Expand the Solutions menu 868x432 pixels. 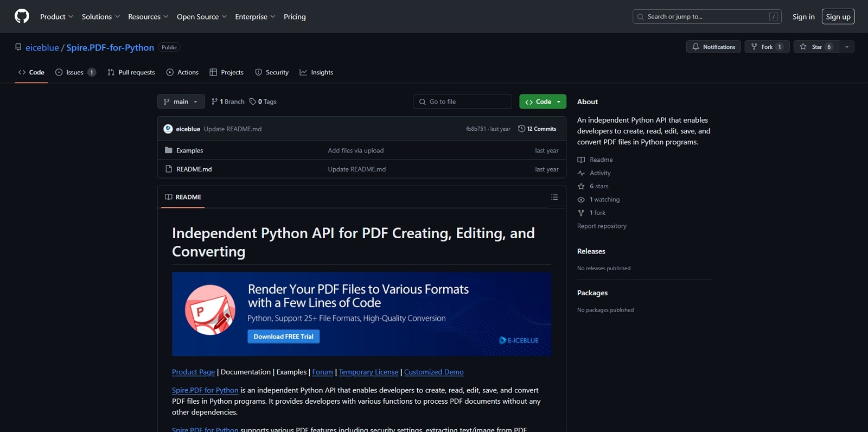[101, 17]
